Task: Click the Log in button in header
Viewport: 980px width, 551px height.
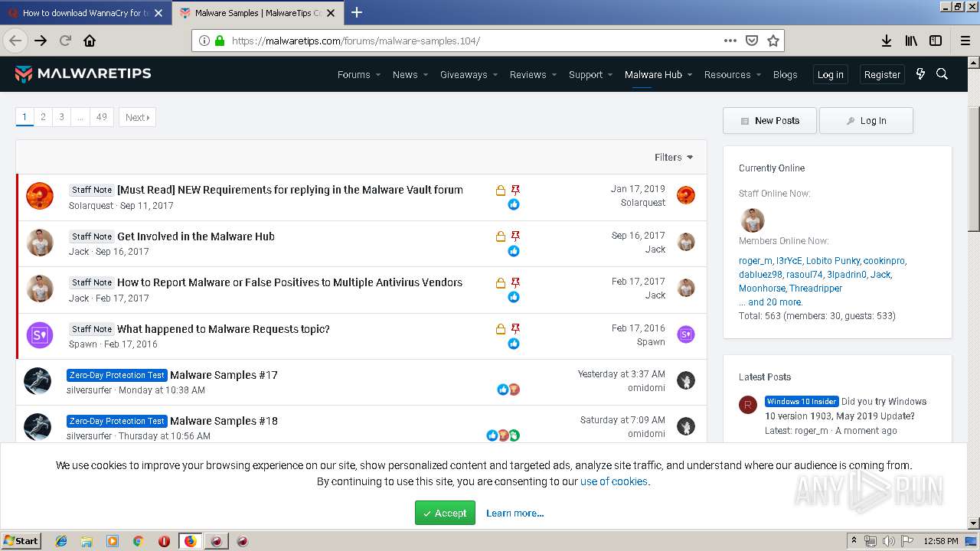Action: coord(831,74)
